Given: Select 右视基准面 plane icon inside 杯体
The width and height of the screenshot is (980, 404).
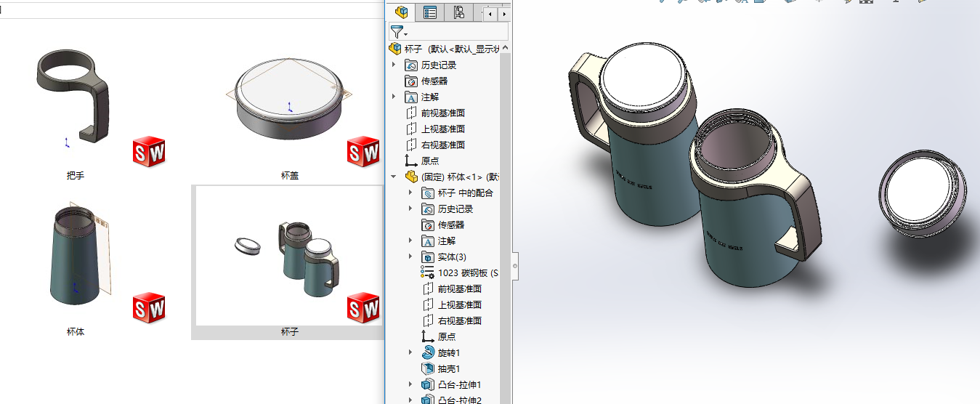Looking at the screenshot, I should coord(428,320).
